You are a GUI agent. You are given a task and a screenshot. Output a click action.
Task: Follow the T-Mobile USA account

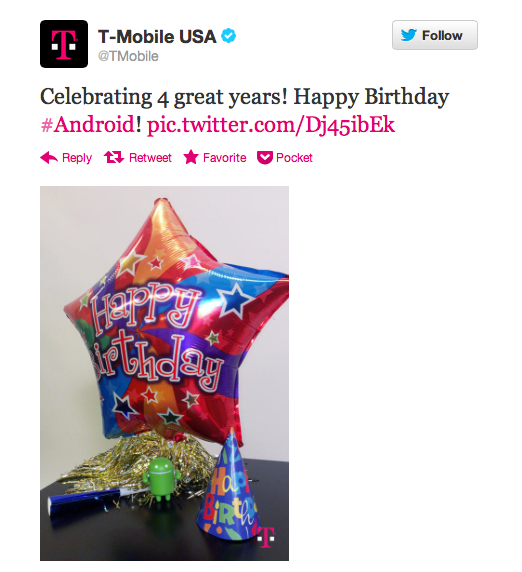click(435, 35)
